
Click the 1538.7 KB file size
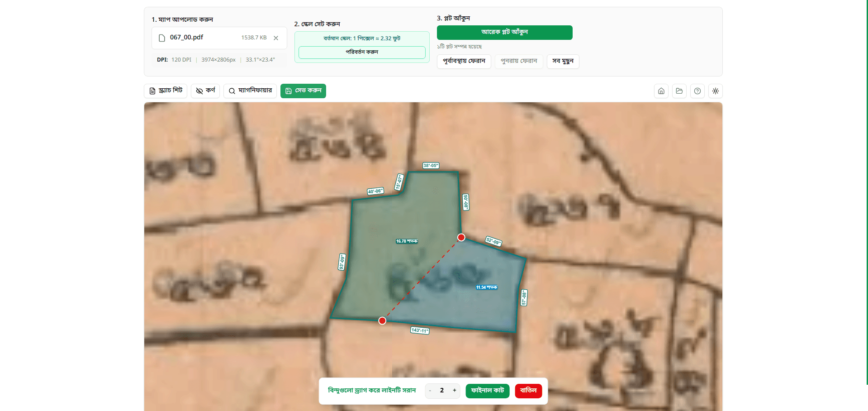[254, 38]
